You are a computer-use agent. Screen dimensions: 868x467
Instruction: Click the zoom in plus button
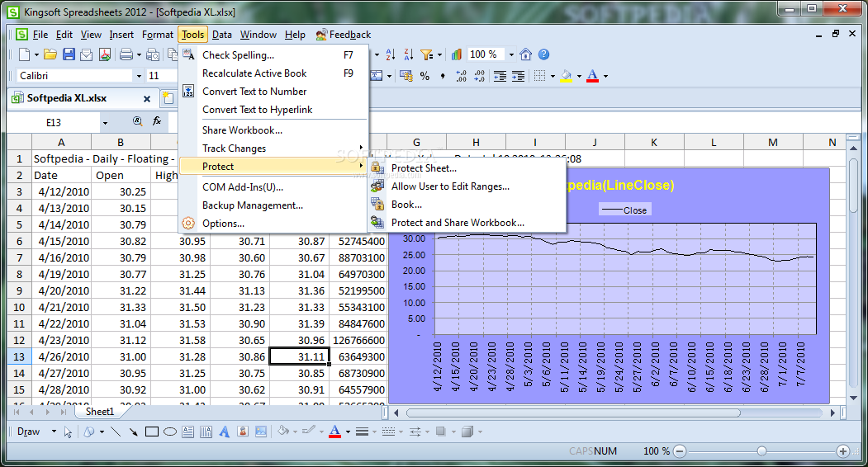(x=843, y=451)
